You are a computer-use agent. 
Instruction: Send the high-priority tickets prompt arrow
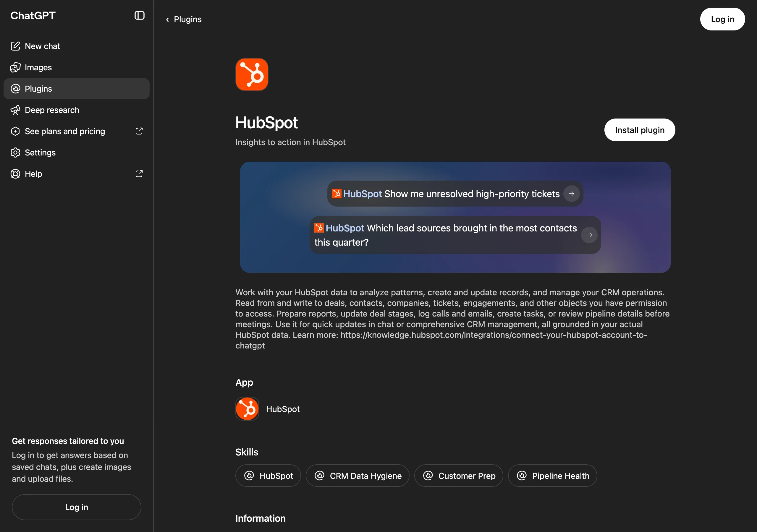coord(571,194)
